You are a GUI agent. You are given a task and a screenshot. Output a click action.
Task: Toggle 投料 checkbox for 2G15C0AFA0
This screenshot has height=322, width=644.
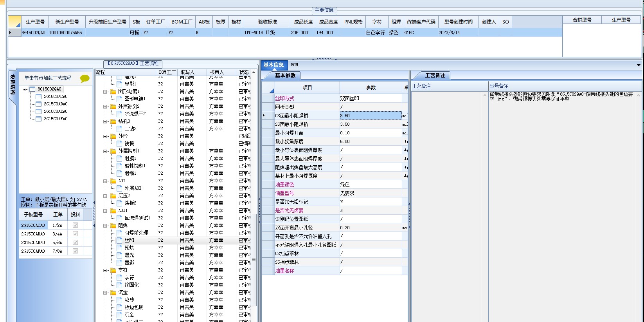[75, 251]
